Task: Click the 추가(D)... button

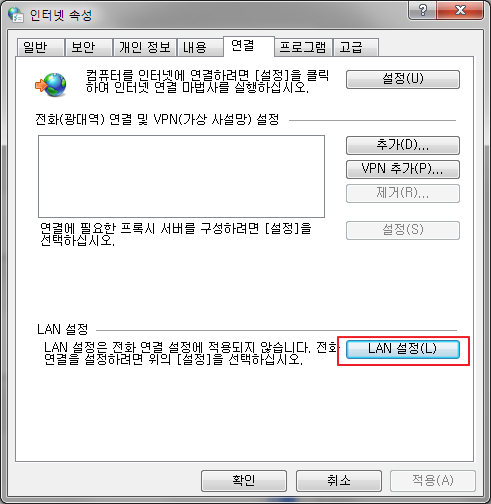Action: click(403, 145)
